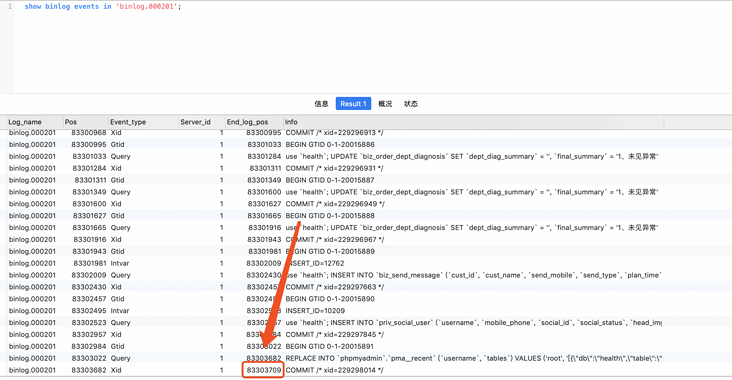Select End_log_pos cell 83301033
The width and height of the screenshot is (732, 380).
[x=264, y=145]
